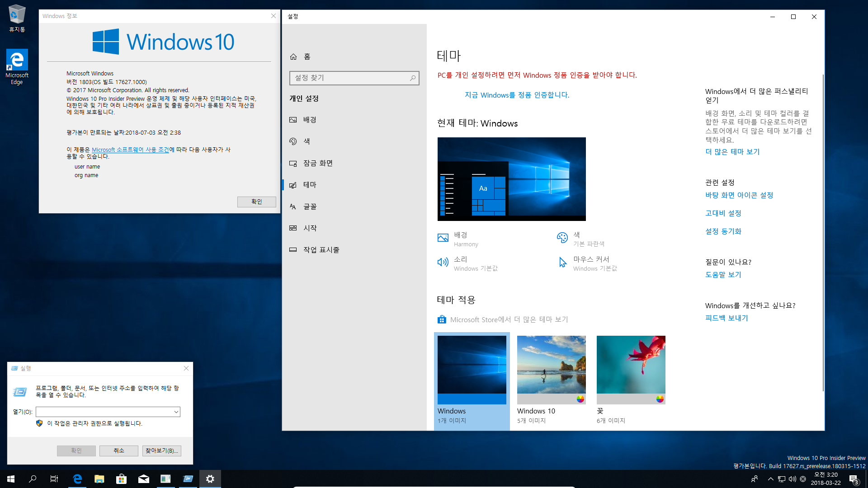The height and width of the screenshot is (488, 868).
Task: Select 글꼴 (Fonts) in Settings sidebar
Action: coord(354,206)
